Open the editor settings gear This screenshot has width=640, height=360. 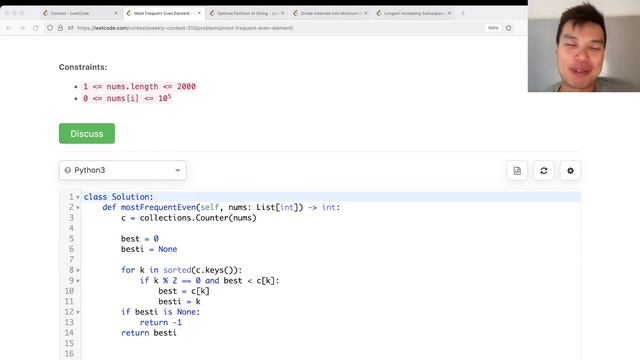click(570, 171)
